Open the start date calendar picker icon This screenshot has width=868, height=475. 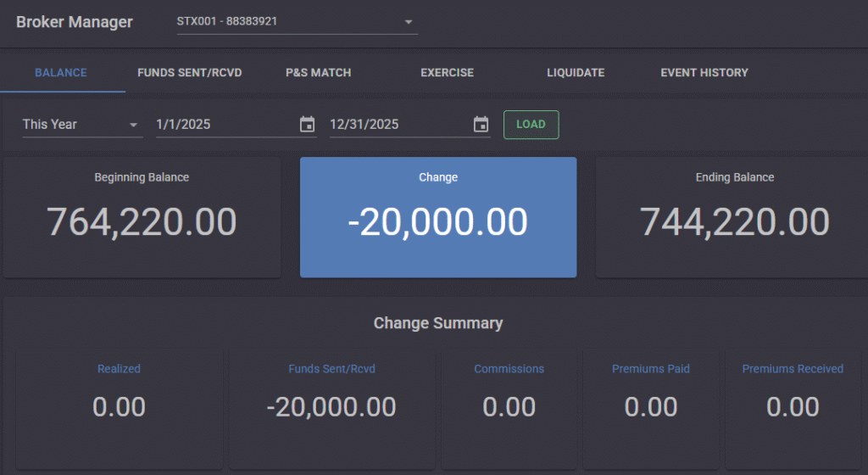coord(307,124)
